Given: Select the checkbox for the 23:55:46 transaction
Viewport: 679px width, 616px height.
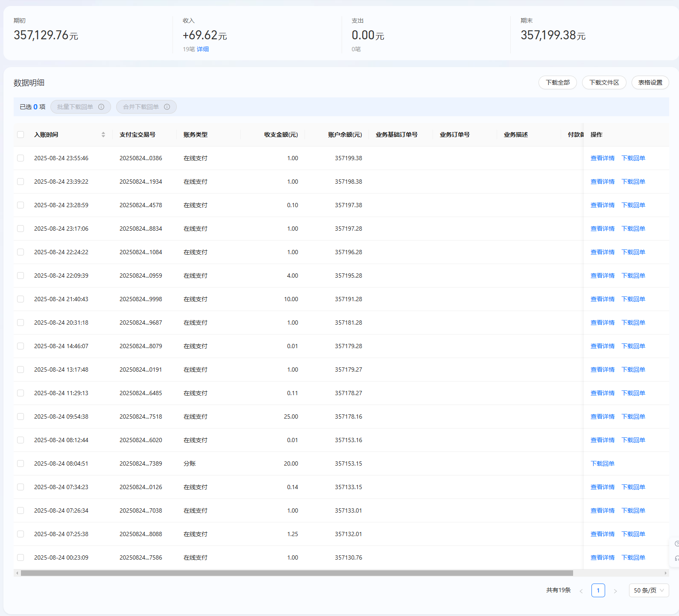Looking at the screenshot, I should [x=20, y=158].
